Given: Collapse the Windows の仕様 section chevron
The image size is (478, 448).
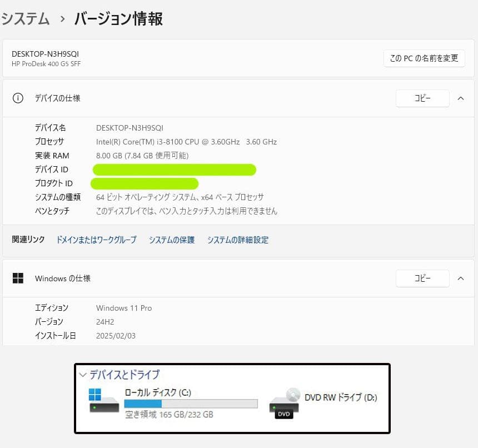Looking at the screenshot, I should (461, 278).
